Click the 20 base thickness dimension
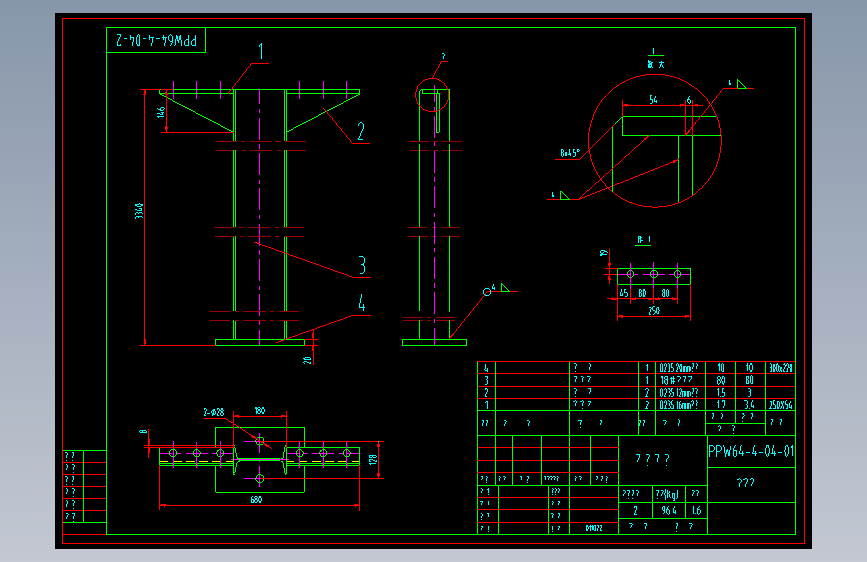Image resolution: width=867 pixels, height=562 pixels. click(x=307, y=360)
